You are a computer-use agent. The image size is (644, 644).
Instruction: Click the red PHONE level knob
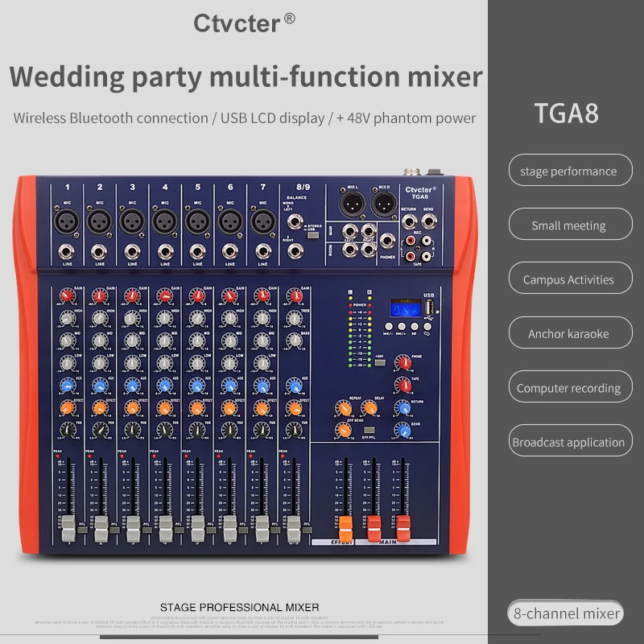pos(403,363)
